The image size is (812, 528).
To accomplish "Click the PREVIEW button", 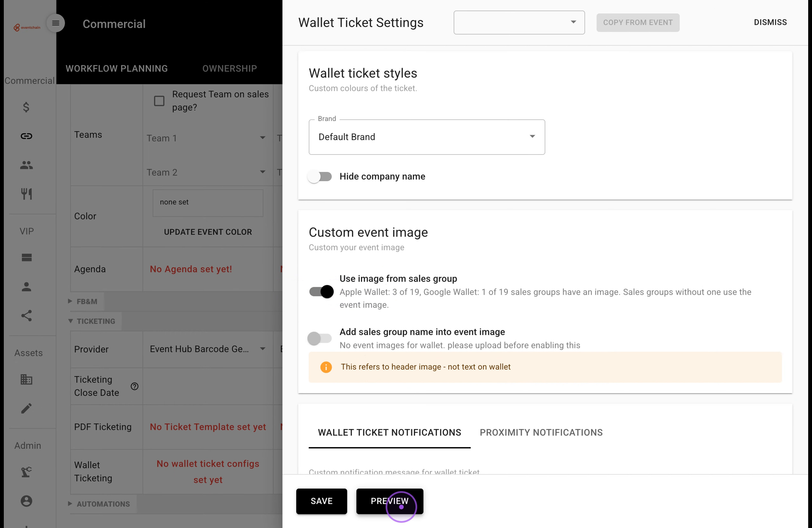I will pyautogui.click(x=390, y=501).
